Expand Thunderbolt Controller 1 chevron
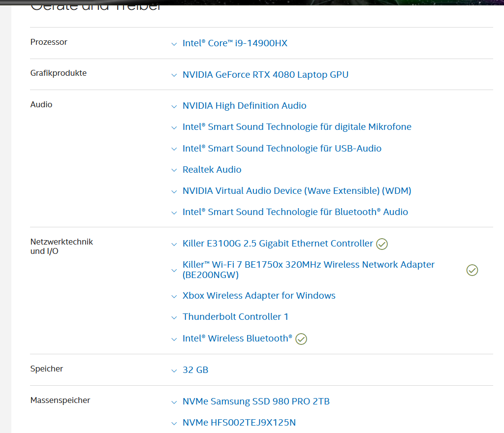Screen dimensions: 504x433 pyautogui.click(x=174, y=318)
